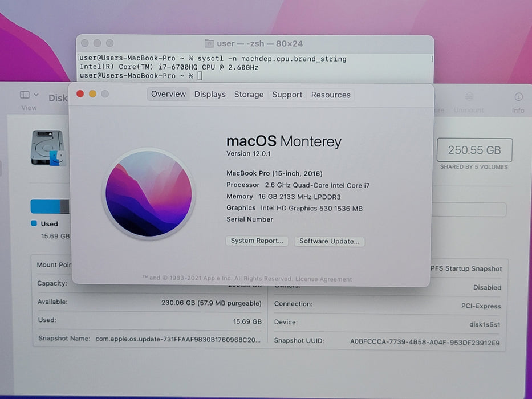Select the Snapshot UUID value
532x399 pixels.
(x=425, y=343)
